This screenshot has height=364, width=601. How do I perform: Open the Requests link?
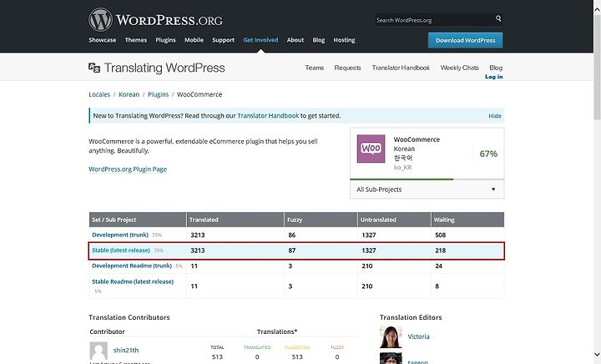347,68
